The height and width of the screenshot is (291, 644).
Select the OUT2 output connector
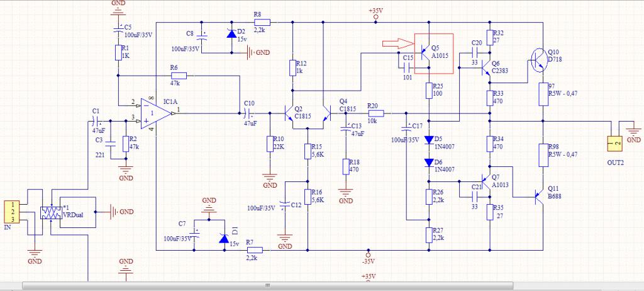click(615, 143)
